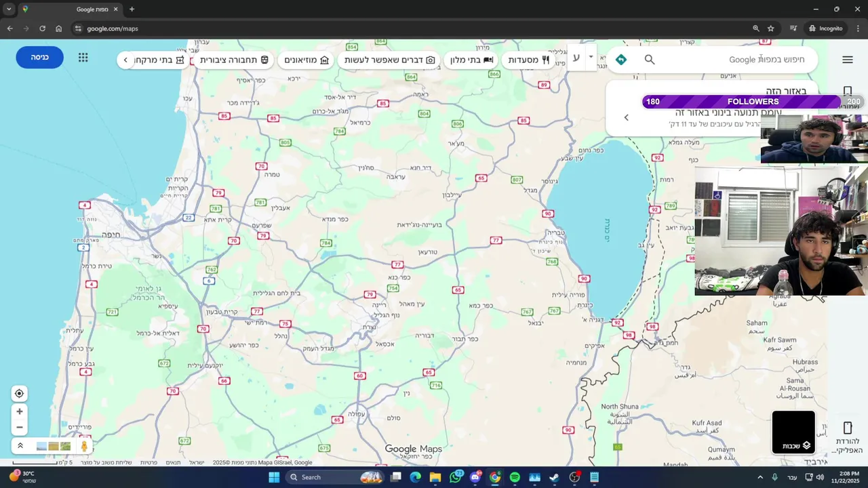Toggle the on-screen keyboard ע button
Image resolution: width=868 pixels, height=488 pixels.
(x=576, y=58)
